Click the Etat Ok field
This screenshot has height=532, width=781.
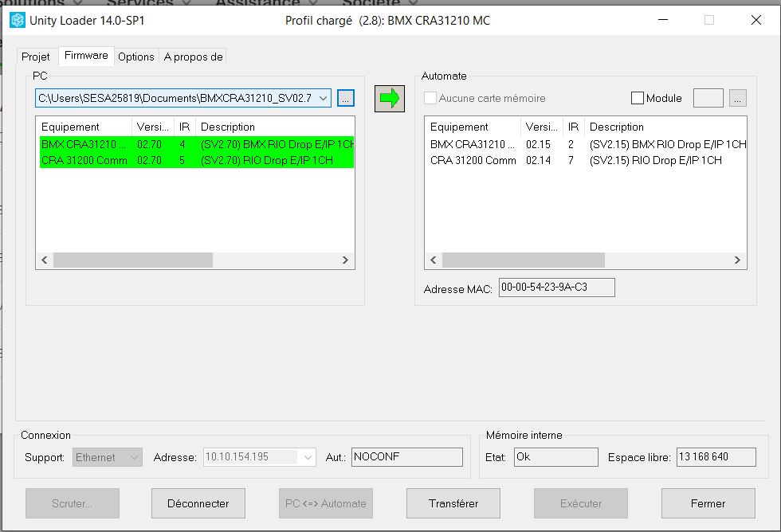coord(556,457)
